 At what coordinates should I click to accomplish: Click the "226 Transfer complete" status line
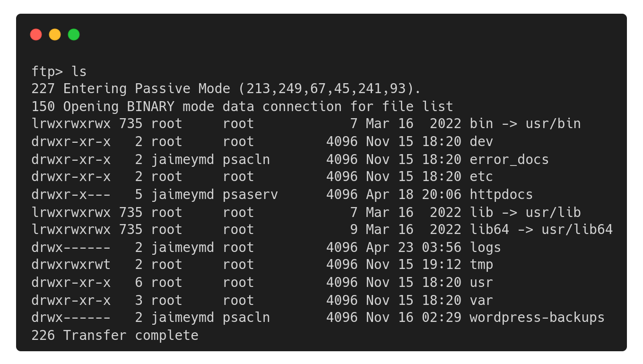point(115,335)
